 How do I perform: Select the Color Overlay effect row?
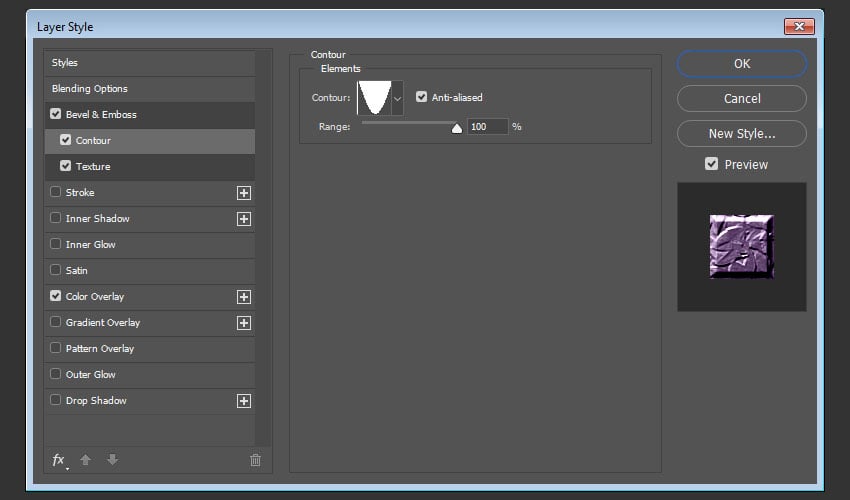coord(150,297)
